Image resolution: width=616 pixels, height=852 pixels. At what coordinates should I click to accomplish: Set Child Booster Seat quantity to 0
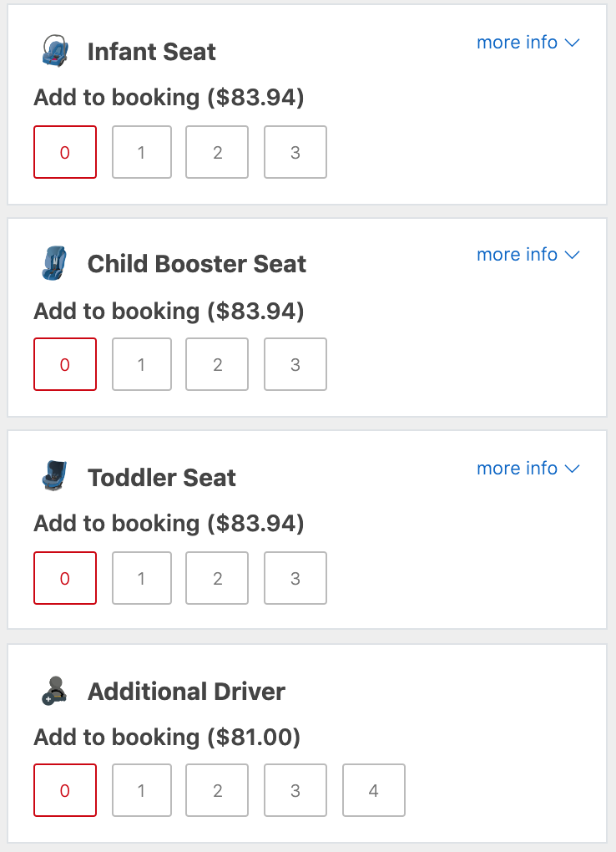click(65, 364)
